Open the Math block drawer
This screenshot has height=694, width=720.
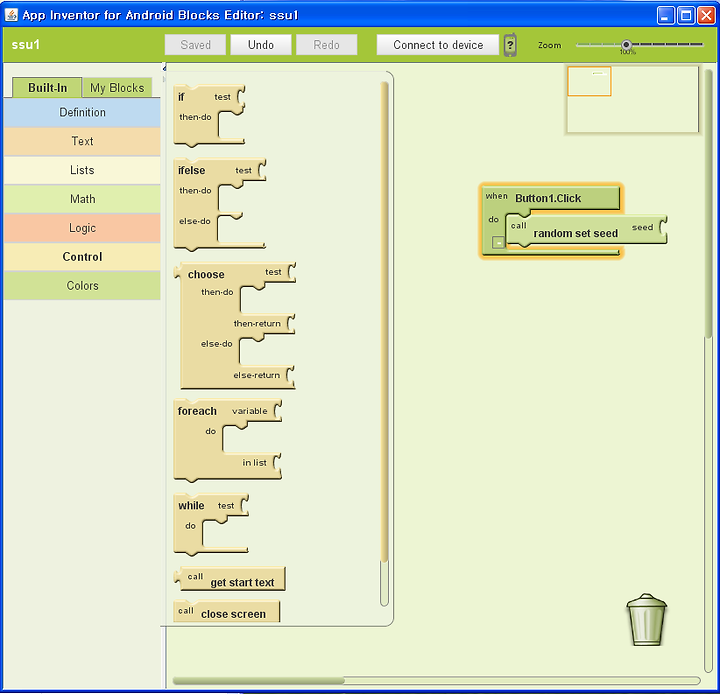82,199
